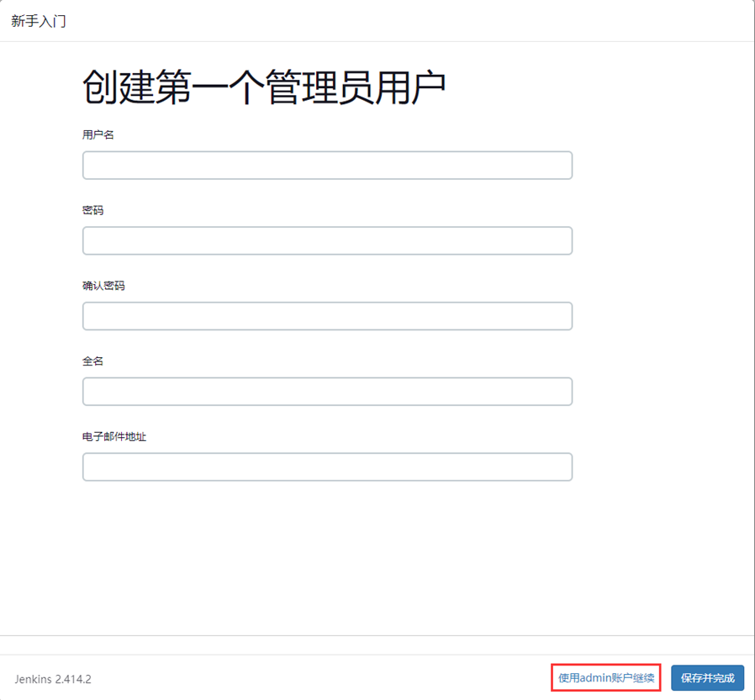Focus the 电子邮件地址 email input field

(327, 466)
